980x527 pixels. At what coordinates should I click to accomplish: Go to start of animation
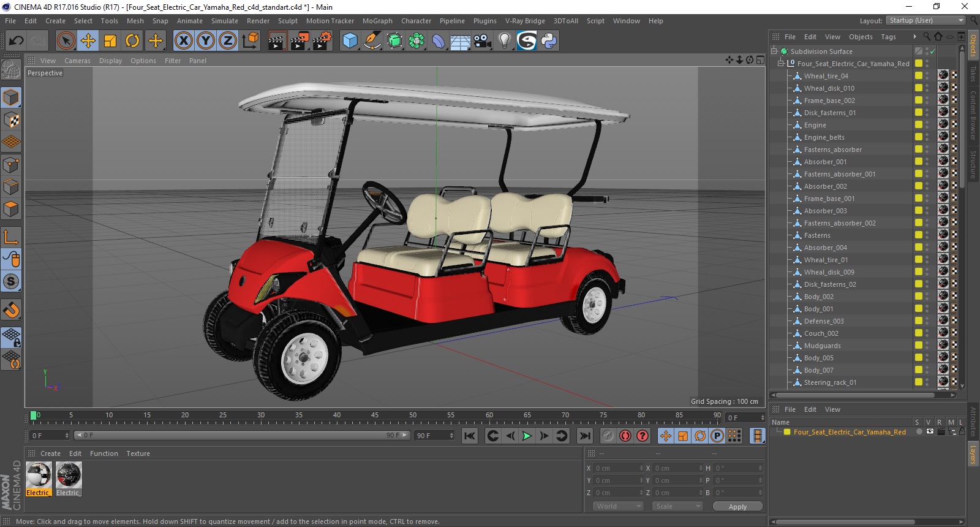pyautogui.click(x=470, y=436)
